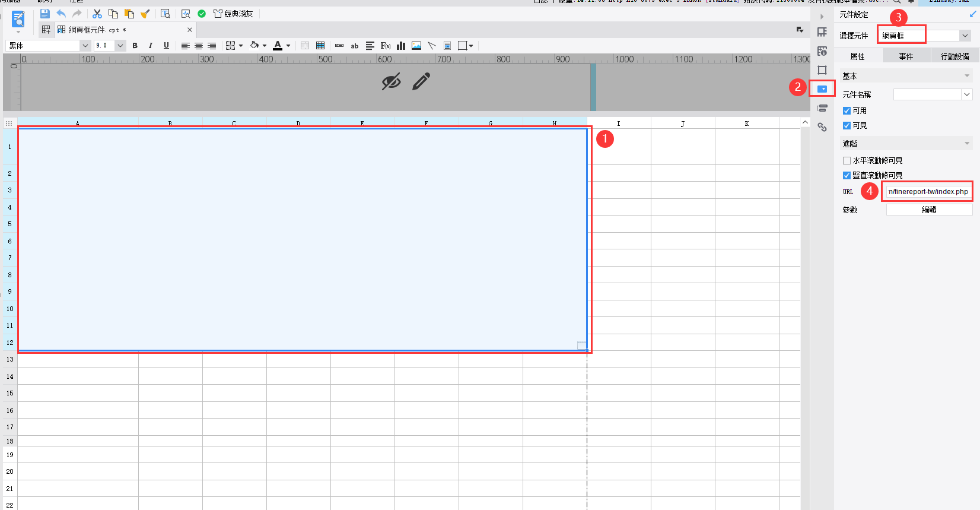The image size is (980, 510).
Task: Select the format painter brush icon
Action: (145, 14)
